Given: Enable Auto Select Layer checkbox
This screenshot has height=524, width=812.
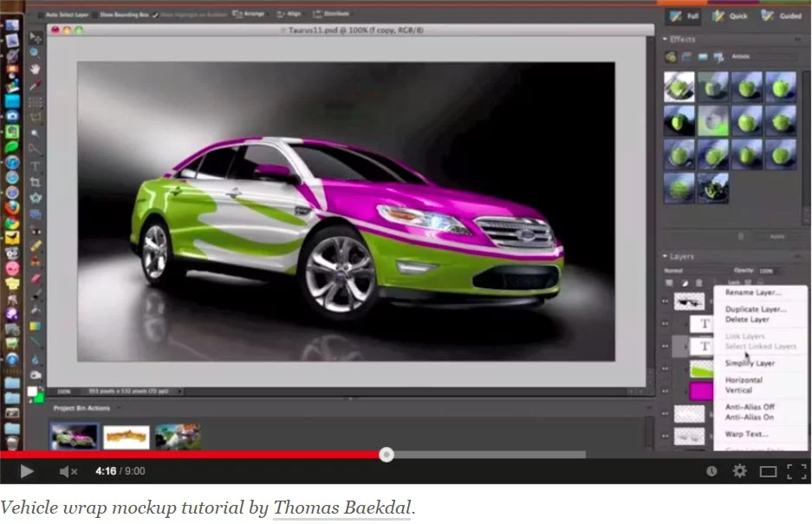Looking at the screenshot, I should tap(41, 15).
